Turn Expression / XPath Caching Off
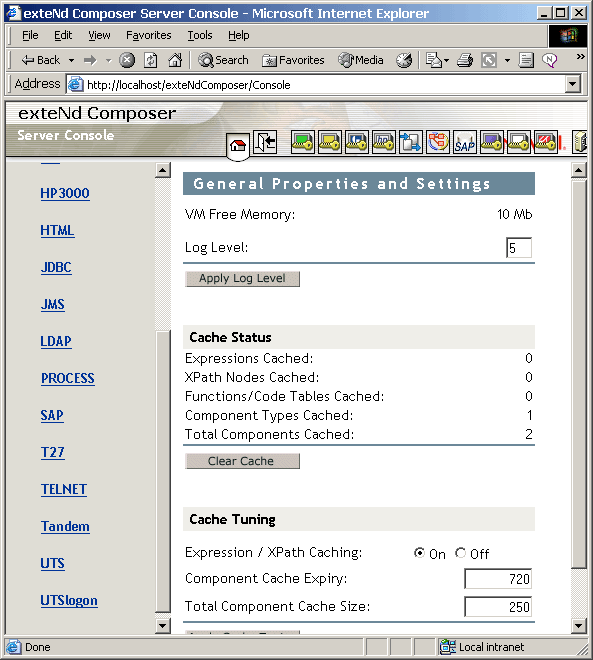The height and width of the screenshot is (660, 593). pos(460,553)
